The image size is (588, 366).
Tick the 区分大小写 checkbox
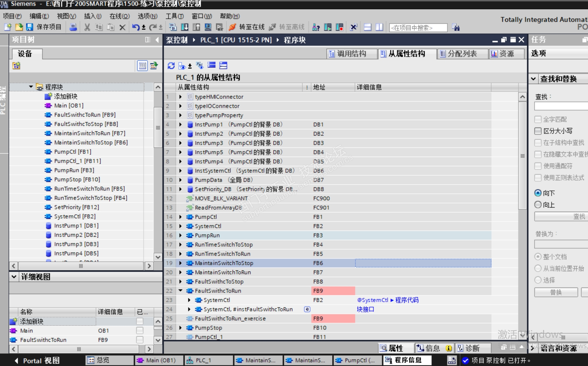(538, 131)
